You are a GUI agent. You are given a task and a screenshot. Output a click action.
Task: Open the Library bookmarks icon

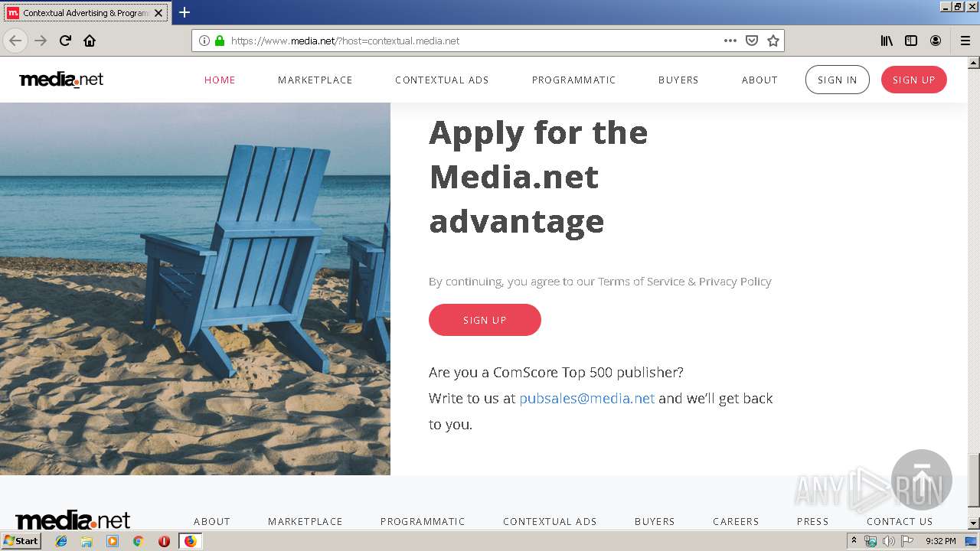tap(887, 41)
